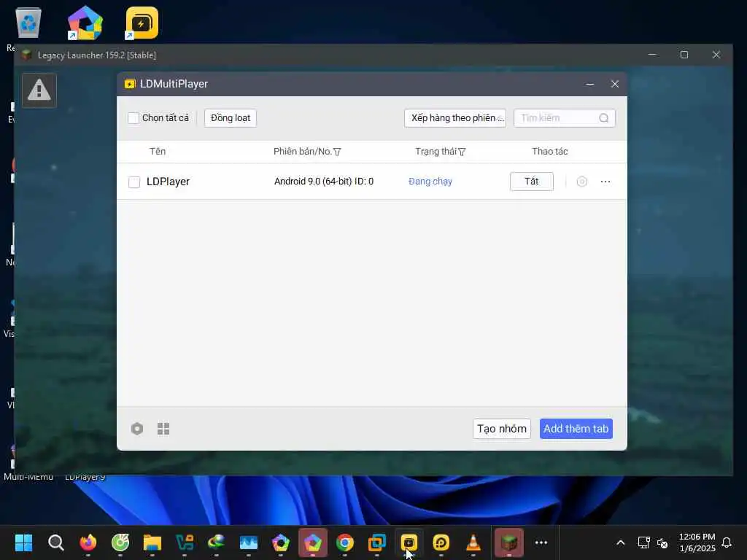Click the muted volume tray icon
The image size is (747, 560).
tap(662, 542)
